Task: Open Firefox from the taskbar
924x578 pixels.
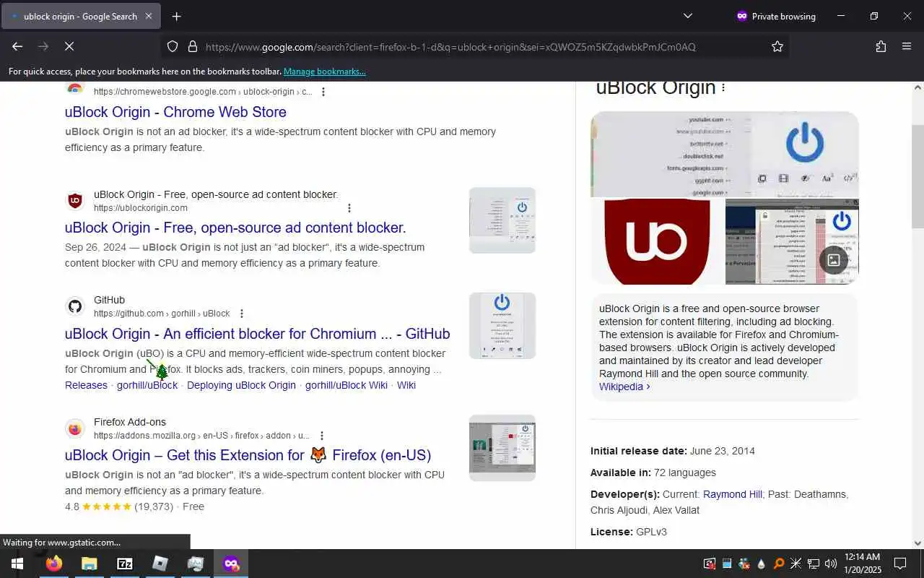Action: [54, 564]
